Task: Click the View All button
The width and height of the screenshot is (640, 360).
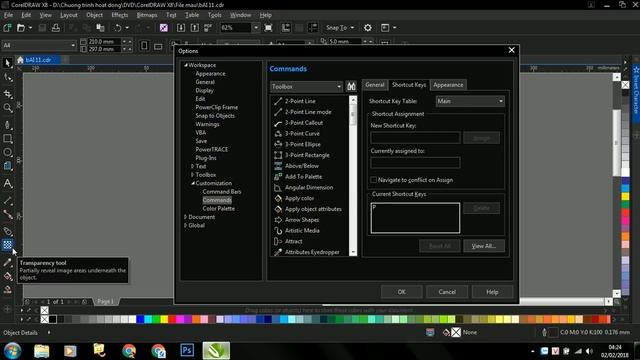Action: coord(484,246)
